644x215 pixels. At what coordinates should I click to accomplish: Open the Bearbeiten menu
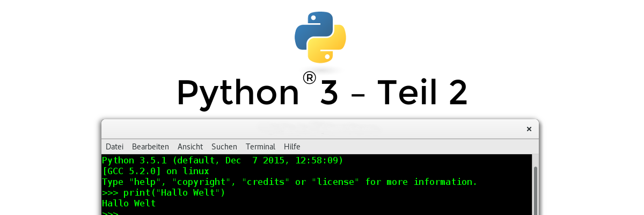click(150, 147)
